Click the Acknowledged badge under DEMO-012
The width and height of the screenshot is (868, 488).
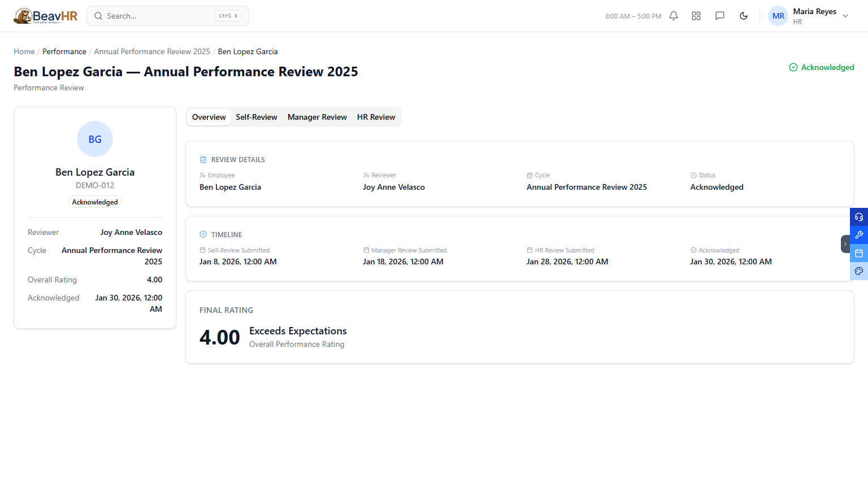[x=95, y=202]
